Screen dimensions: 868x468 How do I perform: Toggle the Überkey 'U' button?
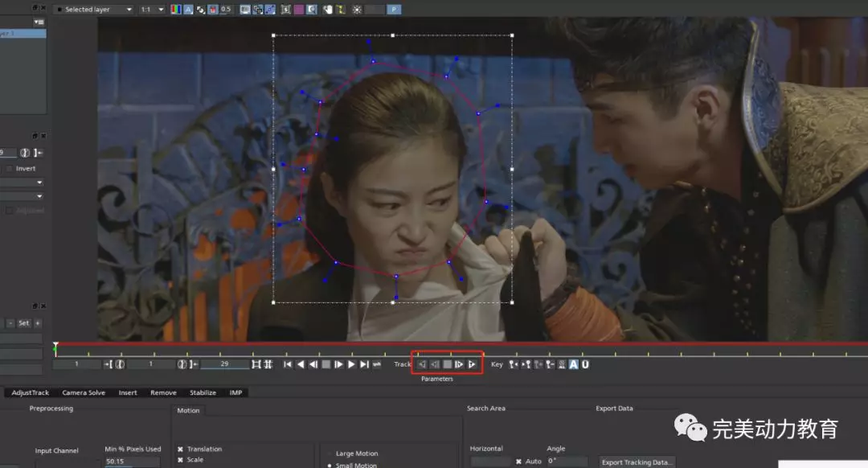pyautogui.click(x=585, y=364)
